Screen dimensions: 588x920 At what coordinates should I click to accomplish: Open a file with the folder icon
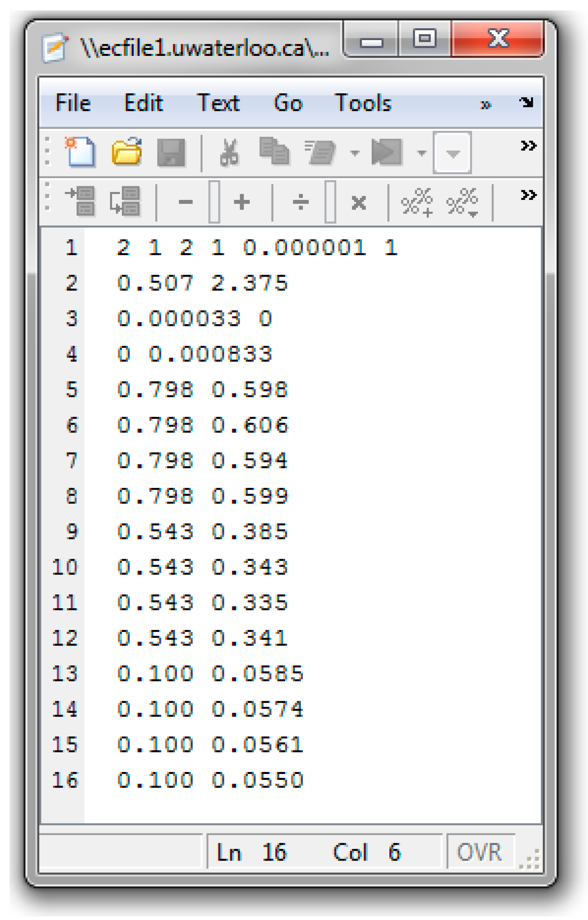pos(127,152)
